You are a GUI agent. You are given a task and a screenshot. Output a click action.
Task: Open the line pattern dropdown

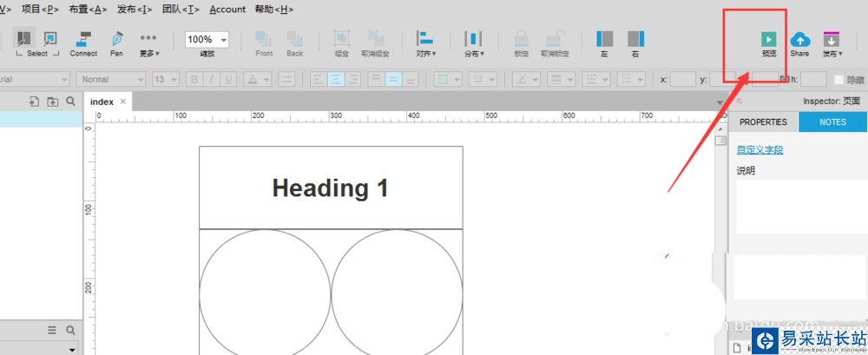596,79
